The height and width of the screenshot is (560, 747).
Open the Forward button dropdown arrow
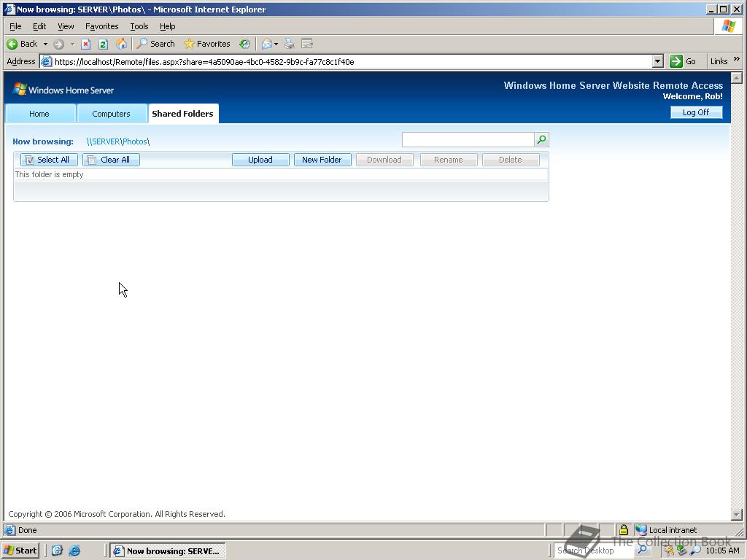click(x=72, y=44)
